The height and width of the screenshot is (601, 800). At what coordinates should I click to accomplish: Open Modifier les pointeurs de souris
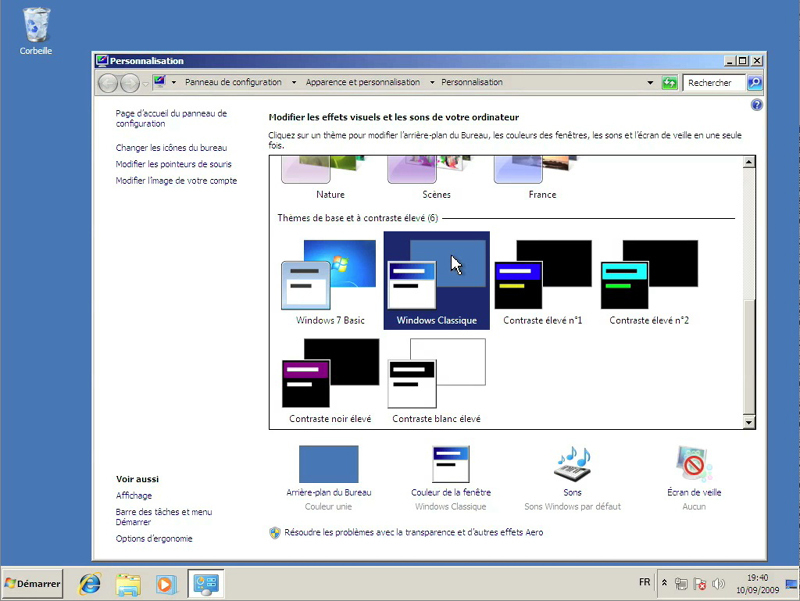click(x=173, y=164)
